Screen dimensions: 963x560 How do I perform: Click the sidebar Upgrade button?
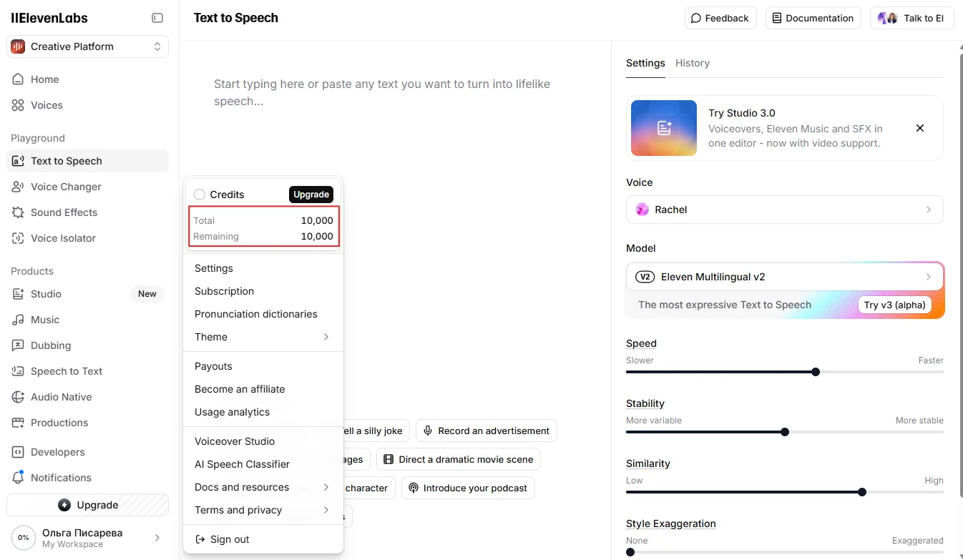[x=88, y=505]
